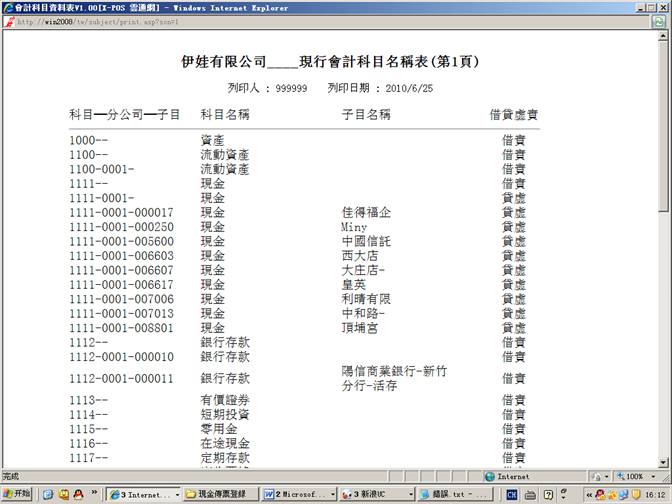Click the scrollbar up arrow

point(665,36)
